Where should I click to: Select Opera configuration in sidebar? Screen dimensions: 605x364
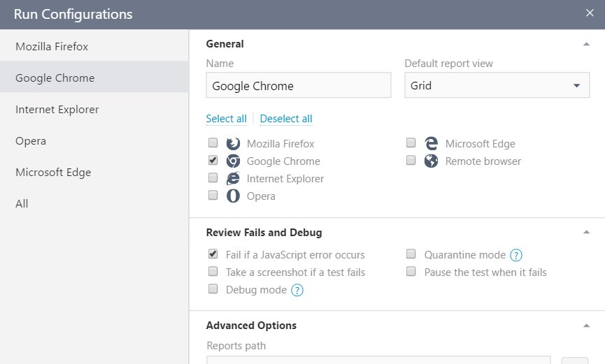tap(94, 141)
